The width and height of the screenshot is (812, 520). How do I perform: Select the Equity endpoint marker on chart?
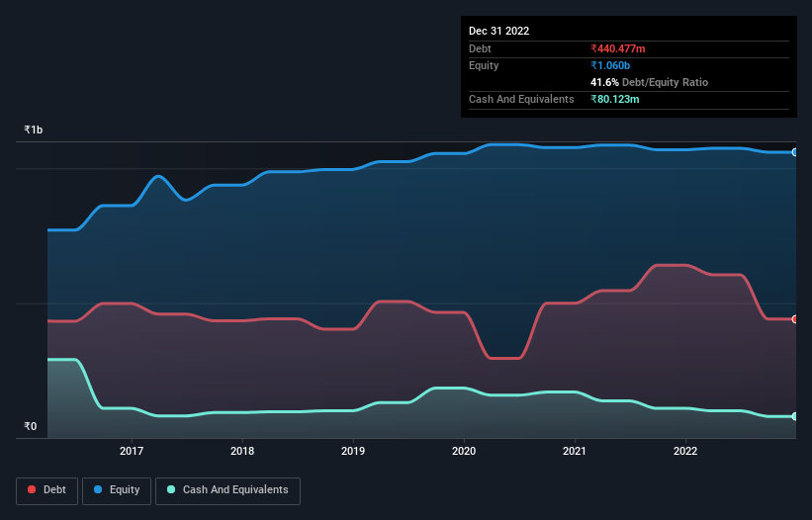[795, 152]
